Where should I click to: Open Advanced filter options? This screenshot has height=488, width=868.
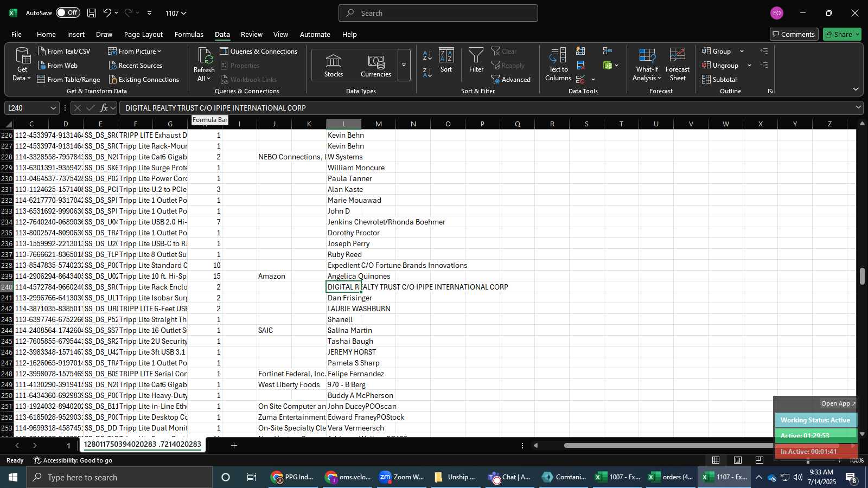pos(510,79)
